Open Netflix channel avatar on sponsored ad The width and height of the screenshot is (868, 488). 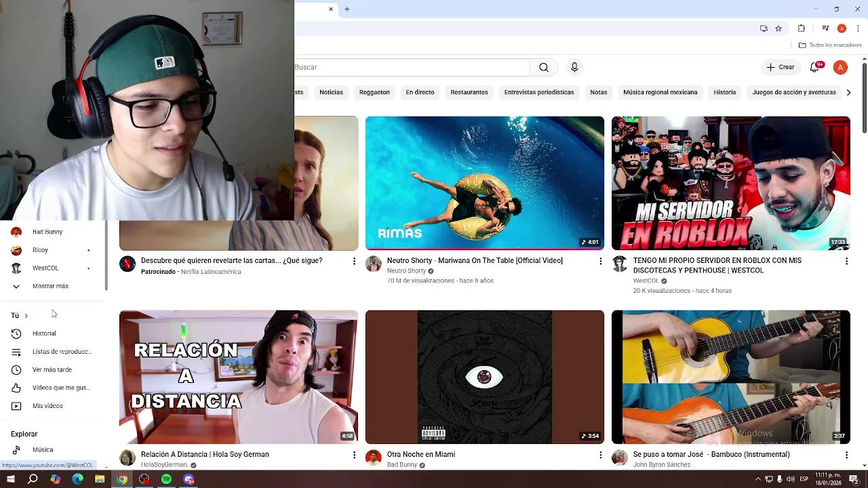tap(127, 264)
